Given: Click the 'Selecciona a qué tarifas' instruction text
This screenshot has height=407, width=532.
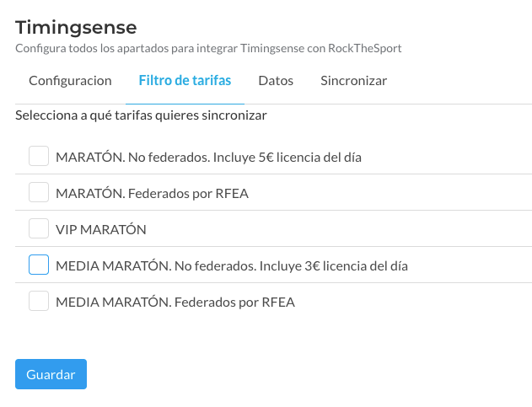Looking at the screenshot, I should (140, 114).
